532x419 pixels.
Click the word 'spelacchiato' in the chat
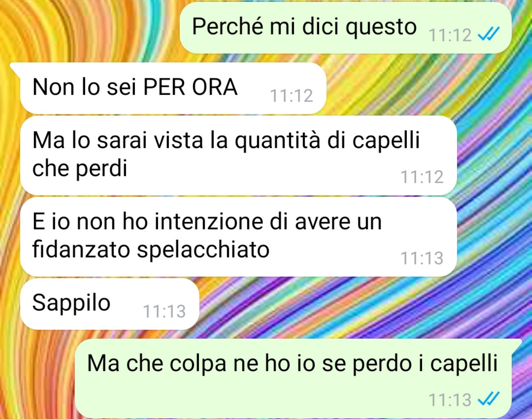click(x=203, y=250)
